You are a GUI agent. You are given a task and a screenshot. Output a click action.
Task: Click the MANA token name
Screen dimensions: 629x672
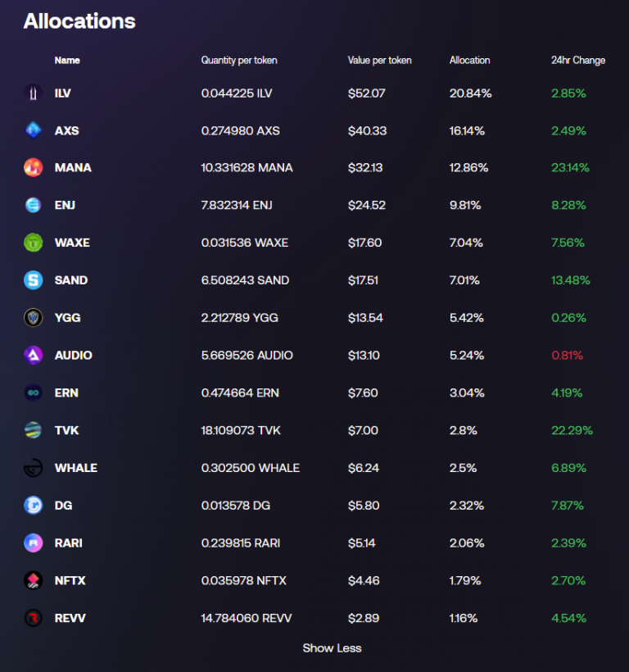73,168
